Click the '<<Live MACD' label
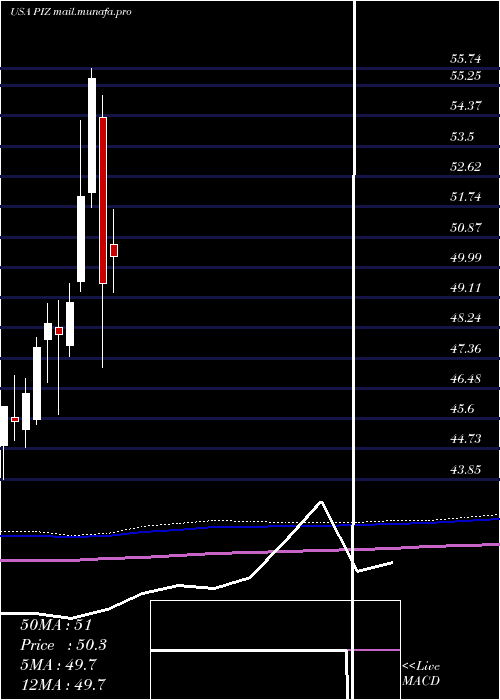The image size is (500, 700). (421, 674)
